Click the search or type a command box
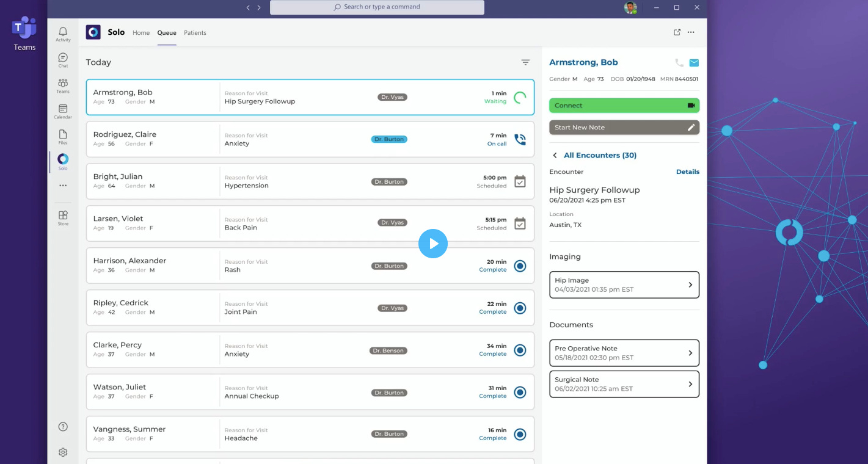This screenshot has height=464, width=868. (x=377, y=7)
